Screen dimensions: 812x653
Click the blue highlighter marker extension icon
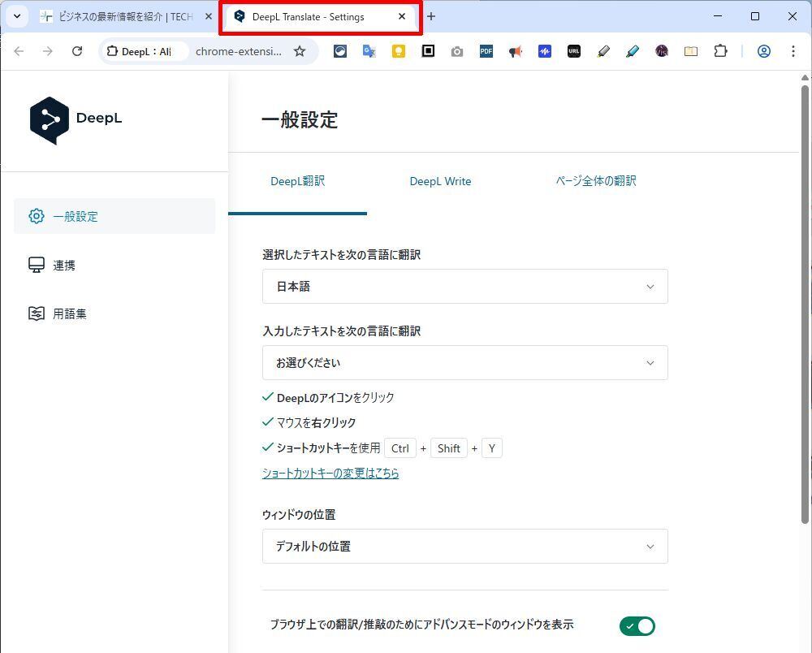(x=633, y=51)
